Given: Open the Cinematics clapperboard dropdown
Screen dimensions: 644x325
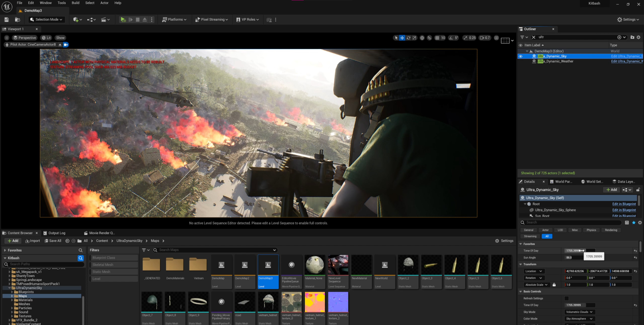Looking at the screenshot, I should [x=105, y=19].
